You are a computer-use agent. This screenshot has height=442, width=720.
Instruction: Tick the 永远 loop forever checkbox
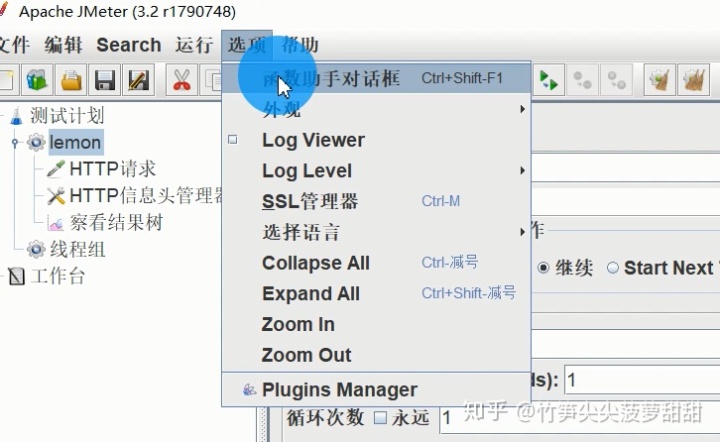(x=380, y=418)
